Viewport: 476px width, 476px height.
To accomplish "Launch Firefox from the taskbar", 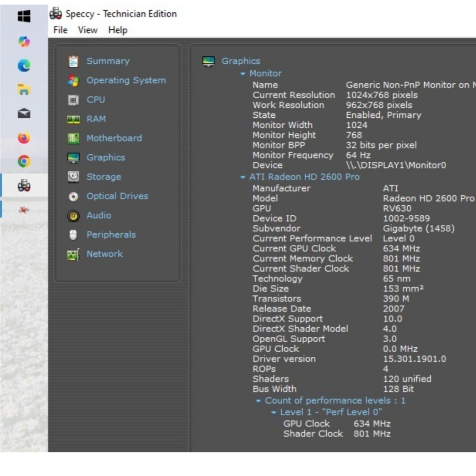I will click(24, 137).
